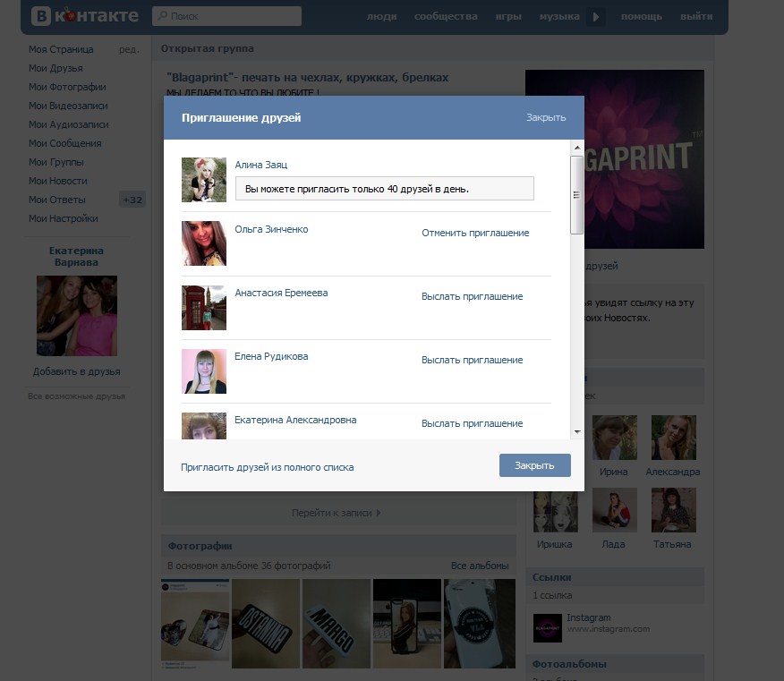This screenshot has height=681, width=784.
Task: Open the 'Ссылки' section header
Action: [x=551, y=577]
